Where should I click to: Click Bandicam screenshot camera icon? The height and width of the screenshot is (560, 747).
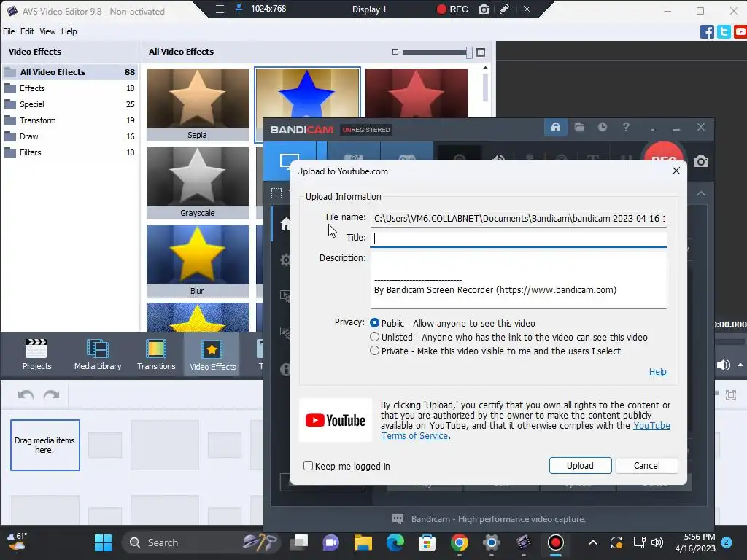pyautogui.click(x=701, y=161)
